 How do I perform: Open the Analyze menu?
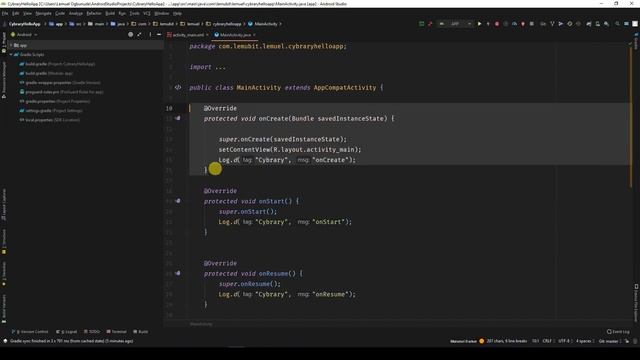tap(76, 13)
